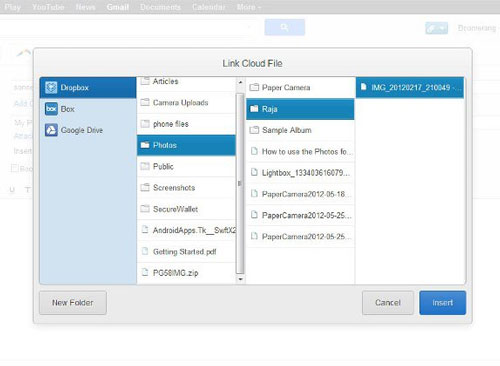Viewport: 500px width, 366px height.
Task: Select the Raja folder row
Action: point(300,109)
